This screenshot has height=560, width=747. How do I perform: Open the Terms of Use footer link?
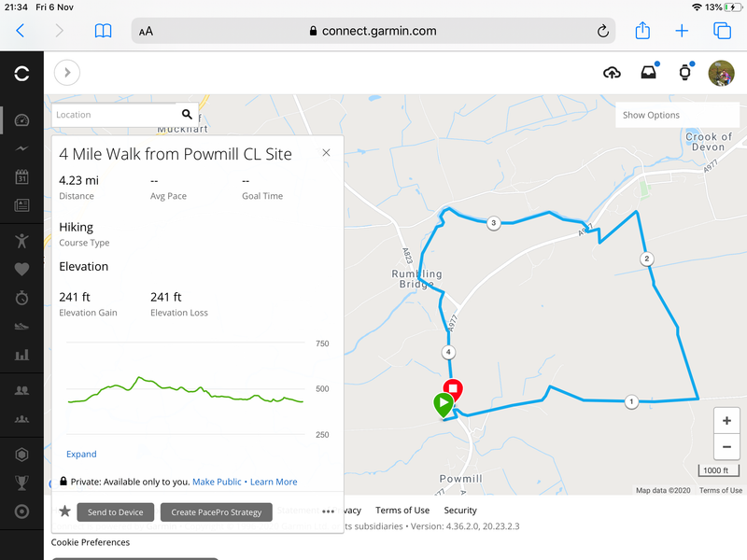[402, 511]
